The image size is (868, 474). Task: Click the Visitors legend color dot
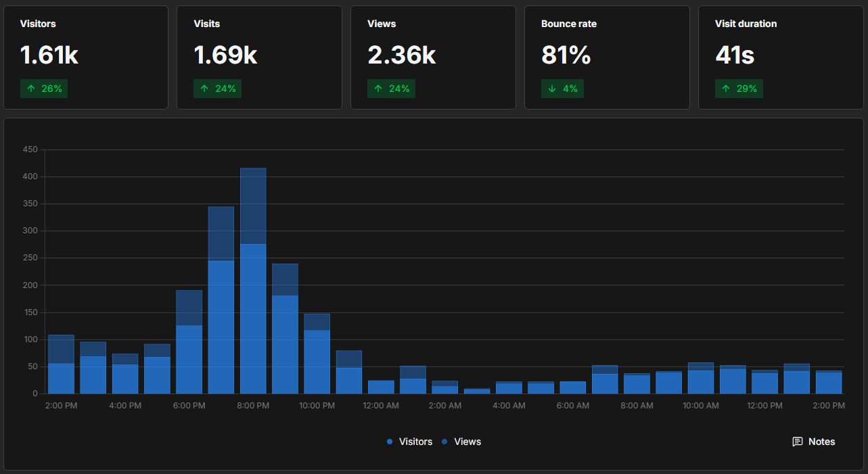click(390, 442)
